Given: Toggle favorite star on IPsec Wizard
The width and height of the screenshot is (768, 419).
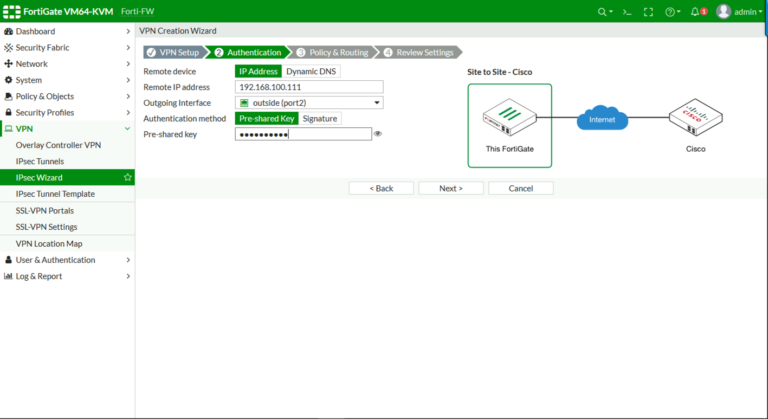Looking at the screenshot, I should point(127,177).
